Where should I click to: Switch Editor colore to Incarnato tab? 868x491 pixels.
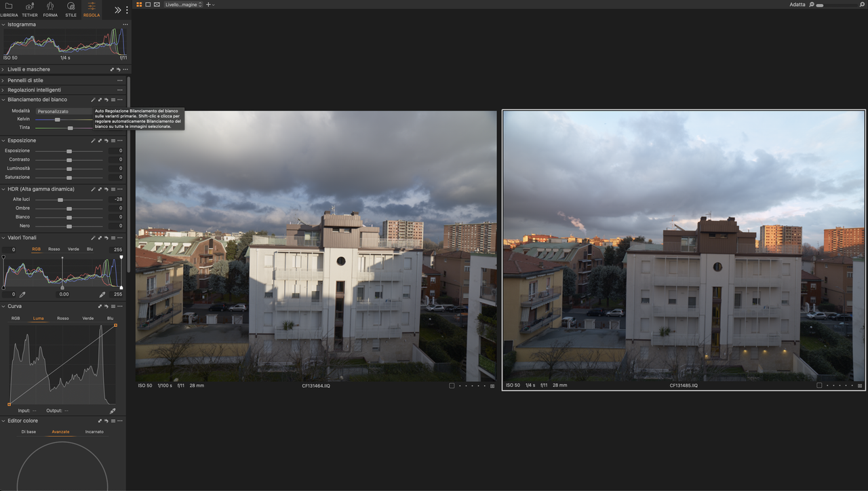pos(94,432)
